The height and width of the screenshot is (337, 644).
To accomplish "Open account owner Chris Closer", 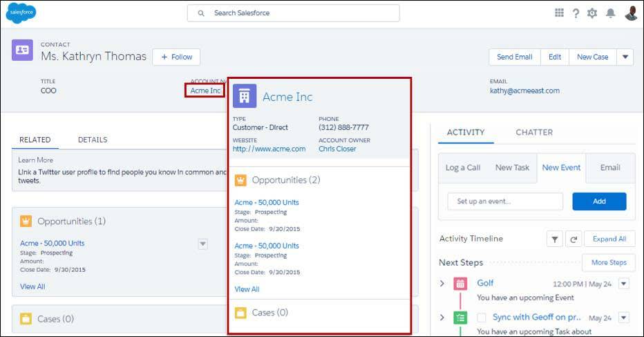I will click(337, 149).
